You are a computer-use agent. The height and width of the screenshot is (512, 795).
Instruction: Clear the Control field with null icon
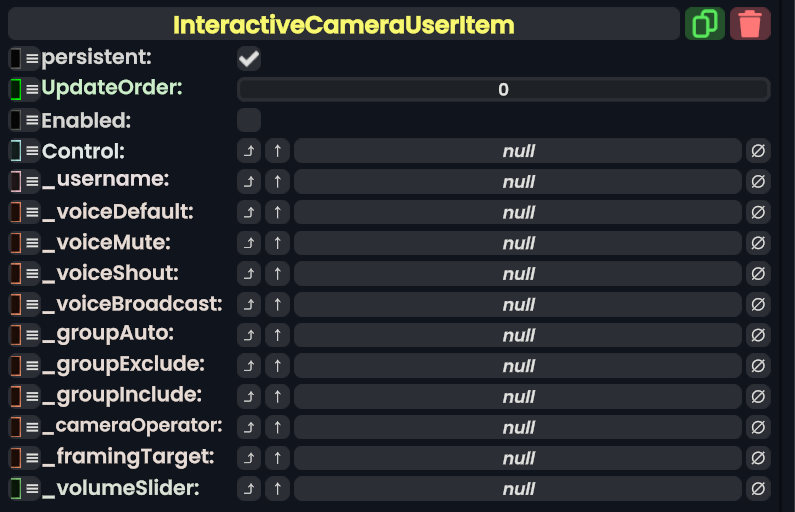[x=758, y=151]
